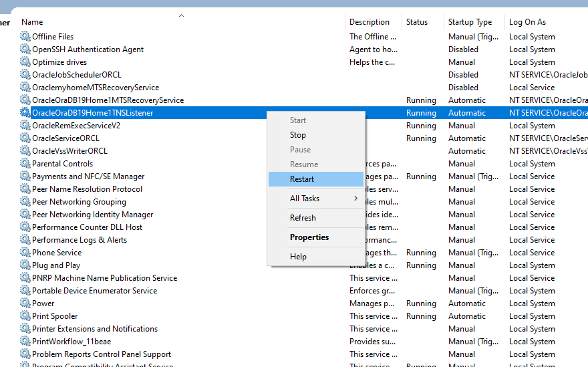
Task: Click gear icon of Payments and NFC/SE Manager
Action: (x=25, y=176)
